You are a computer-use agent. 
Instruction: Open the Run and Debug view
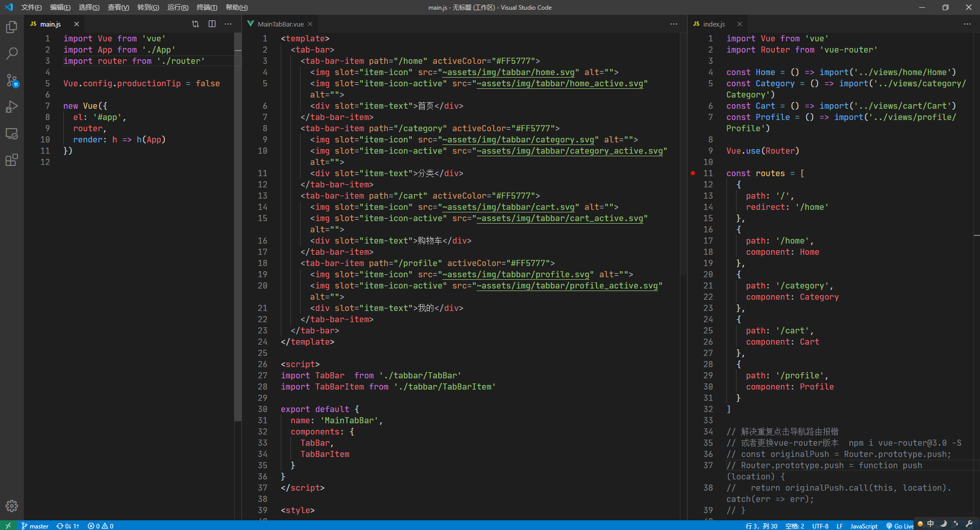tap(12, 107)
